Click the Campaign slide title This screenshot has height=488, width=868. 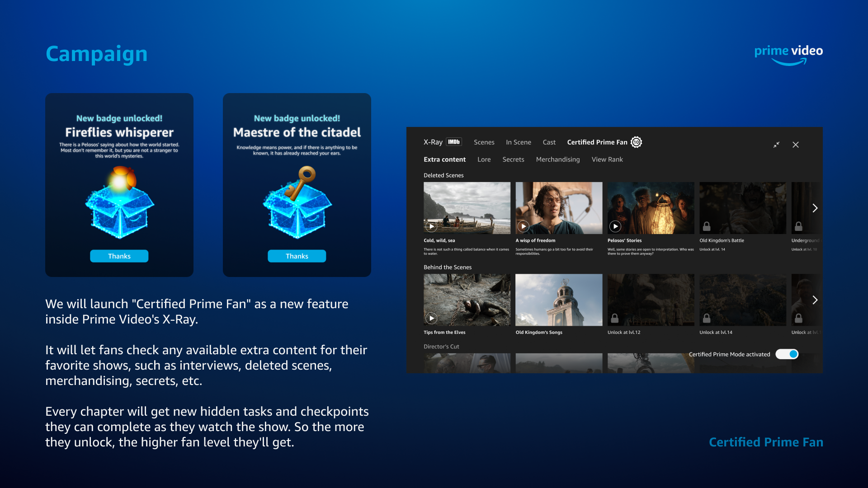coord(97,55)
